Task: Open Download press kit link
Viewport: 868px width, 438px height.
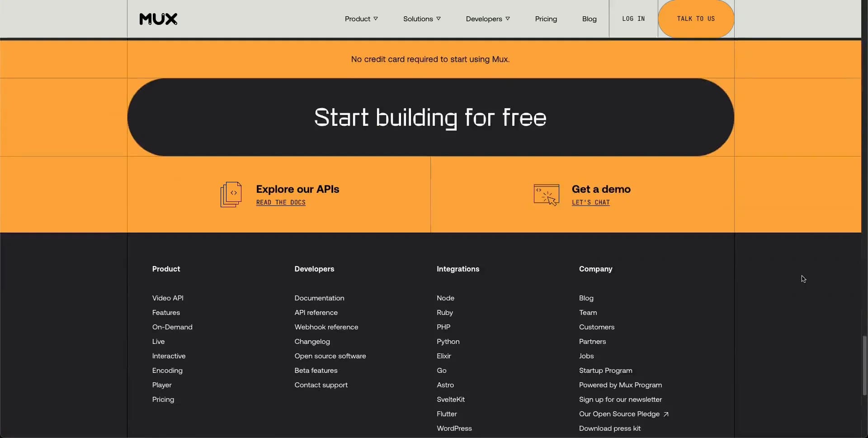Action: point(609,428)
